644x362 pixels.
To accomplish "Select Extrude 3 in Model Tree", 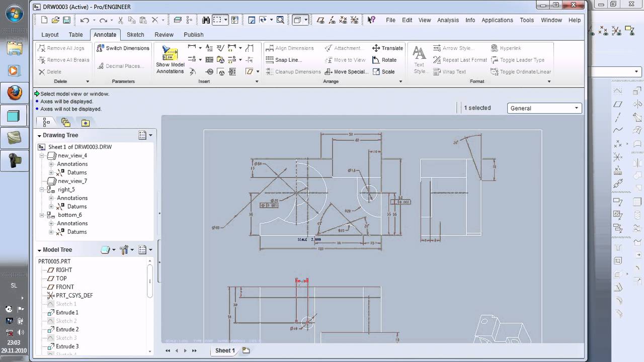I will (67, 346).
